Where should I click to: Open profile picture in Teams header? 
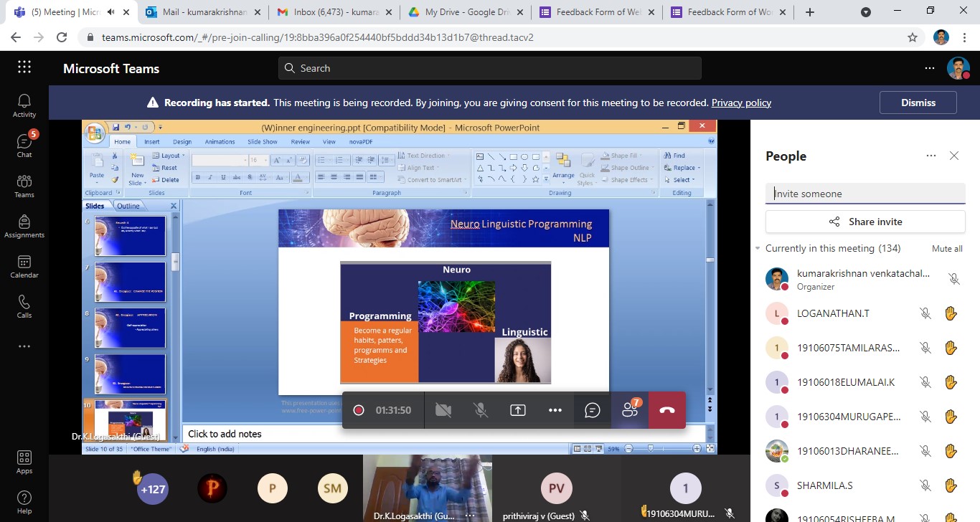(x=958, y=68)
